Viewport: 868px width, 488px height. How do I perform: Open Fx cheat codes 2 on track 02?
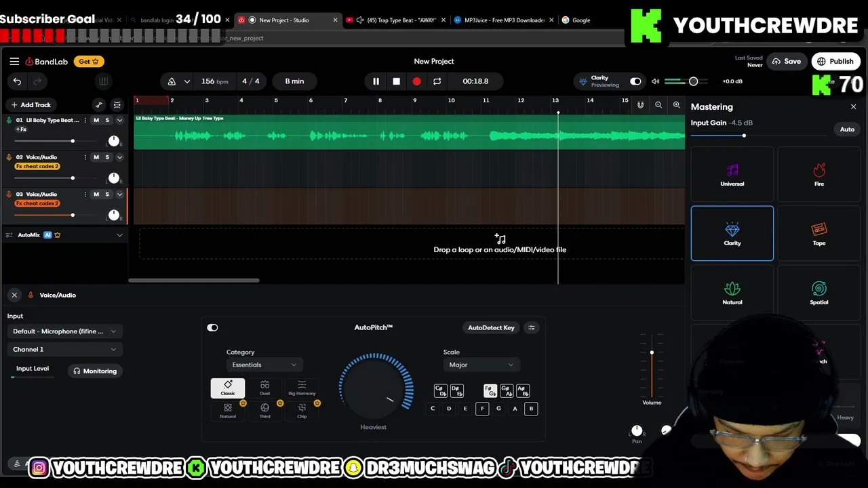(x=37, y=166)
